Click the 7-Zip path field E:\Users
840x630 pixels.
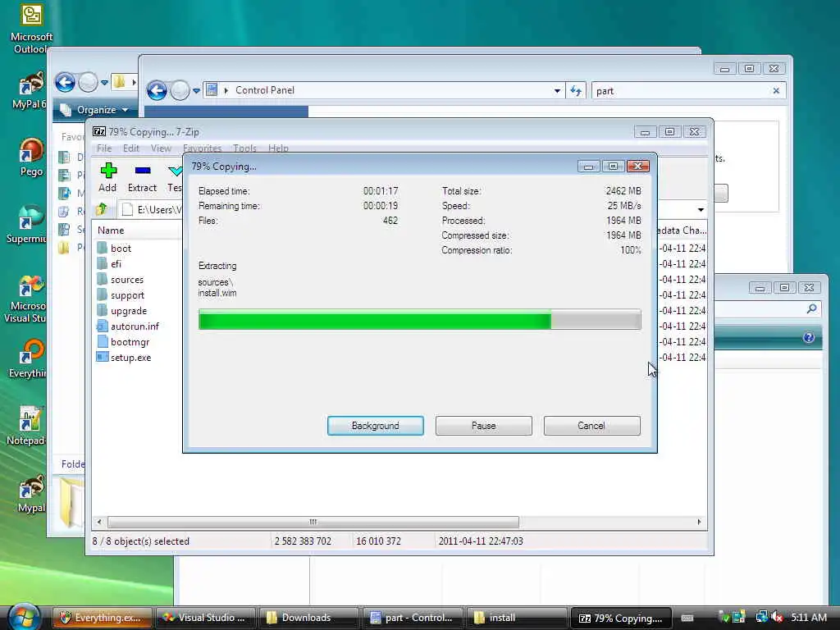click(x=153, y=209)
